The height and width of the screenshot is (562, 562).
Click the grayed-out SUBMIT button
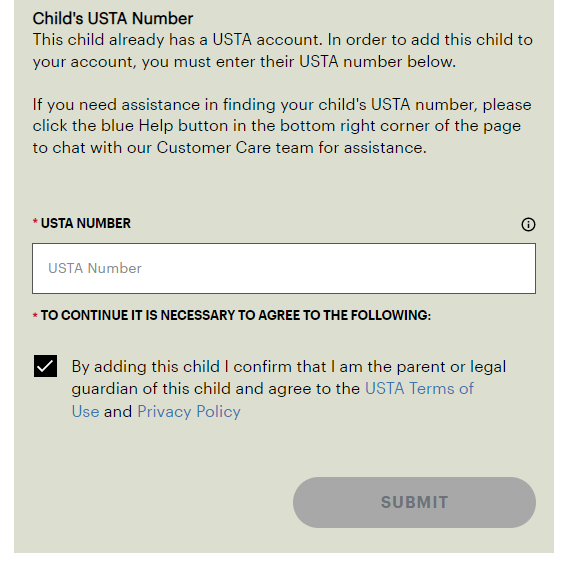click(x=414, y=502)
